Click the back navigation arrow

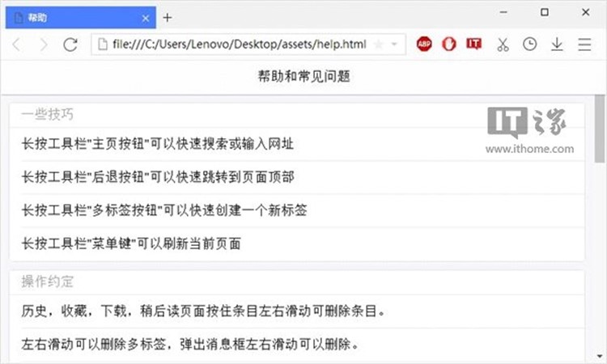pos(17,44)
